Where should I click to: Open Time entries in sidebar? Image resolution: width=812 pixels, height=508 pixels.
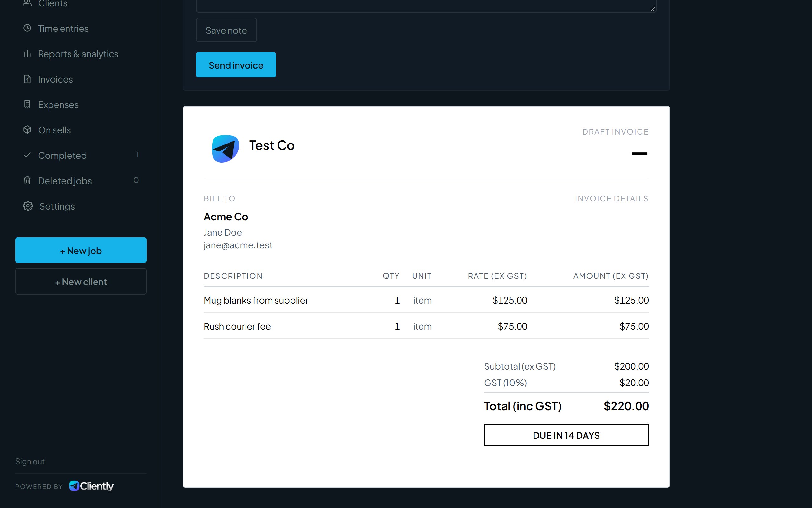tap(81, 28)
